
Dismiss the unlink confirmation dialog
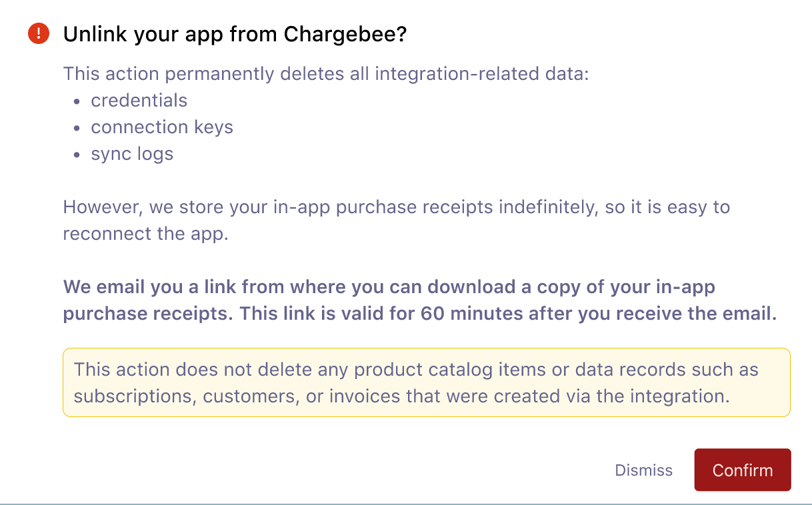(643, 470)
